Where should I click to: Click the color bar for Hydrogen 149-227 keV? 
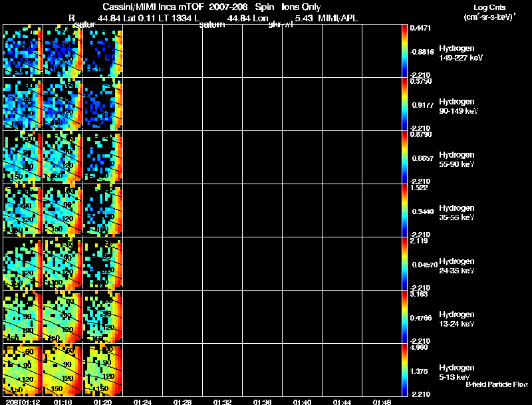click(406, 51)
